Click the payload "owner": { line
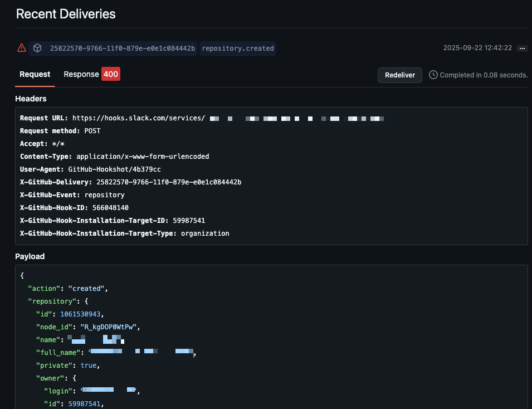532x409 pixels. (56, 378)
